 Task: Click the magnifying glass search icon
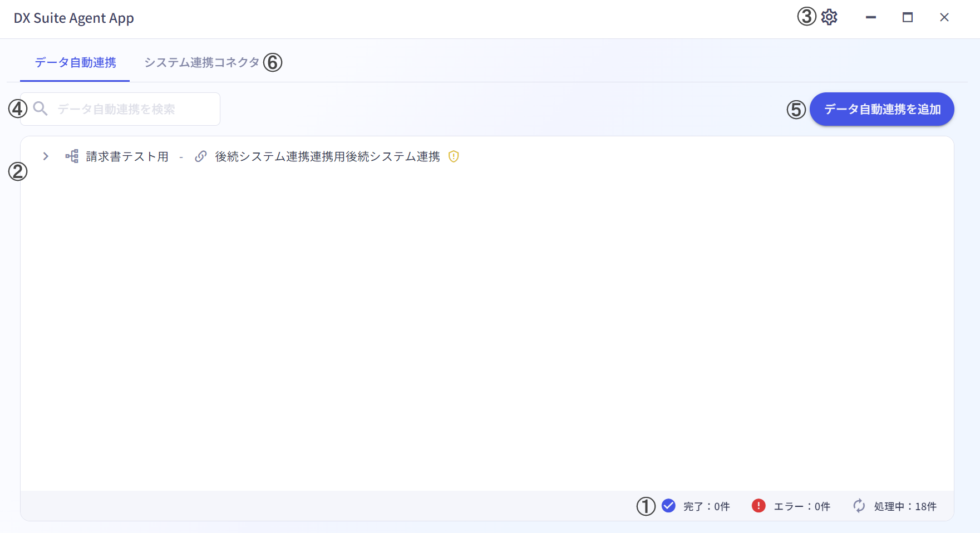[41, 108]
